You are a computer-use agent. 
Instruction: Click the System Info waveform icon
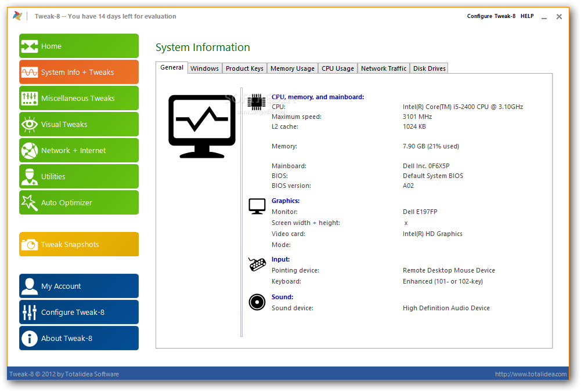[29, 72]
